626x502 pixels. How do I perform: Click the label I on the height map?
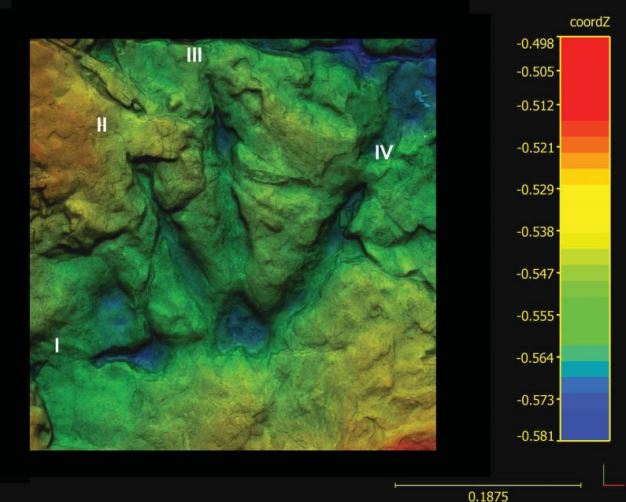coord(57,346)
